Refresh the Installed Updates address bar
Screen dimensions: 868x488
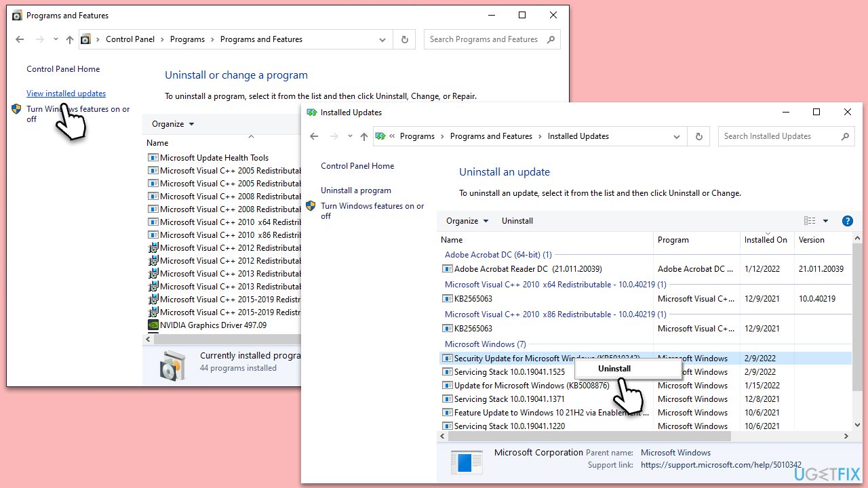coord(698,136)
